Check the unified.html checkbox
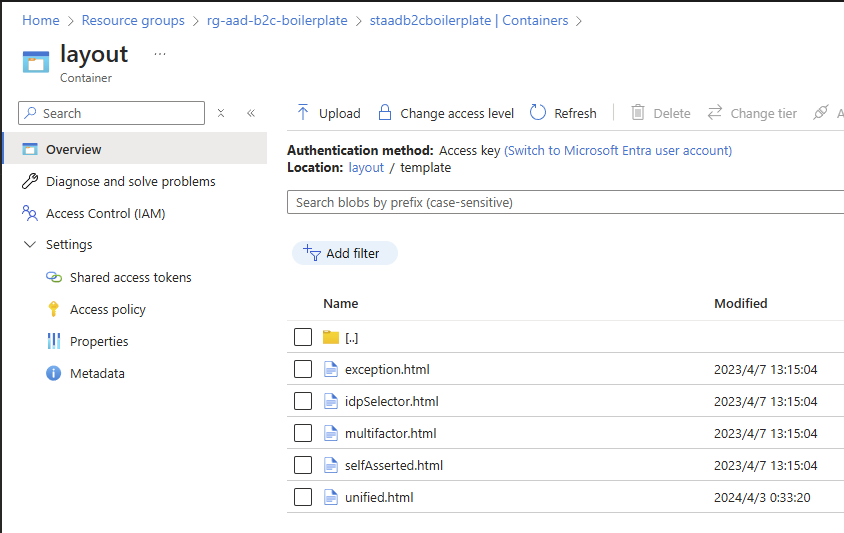 (303, 497)
